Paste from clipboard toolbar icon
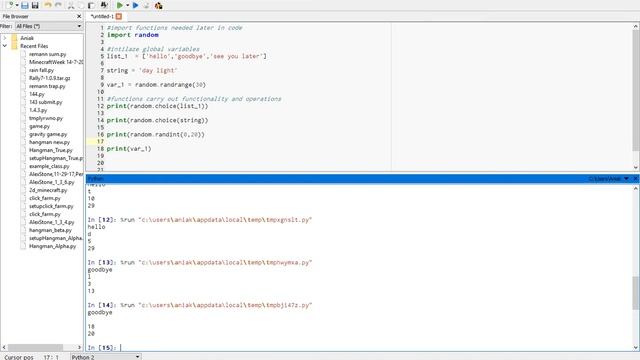 pos(91,5)
